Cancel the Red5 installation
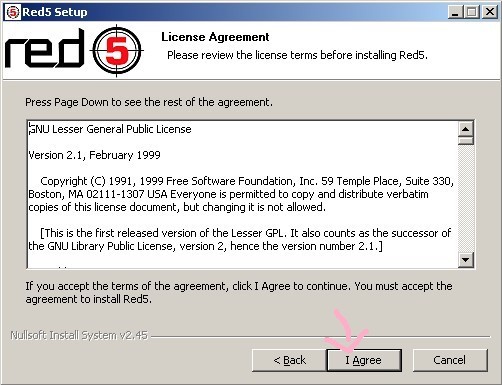Viewport: 502px width, 385px height. pyautogui.click(x=450, y=360)
